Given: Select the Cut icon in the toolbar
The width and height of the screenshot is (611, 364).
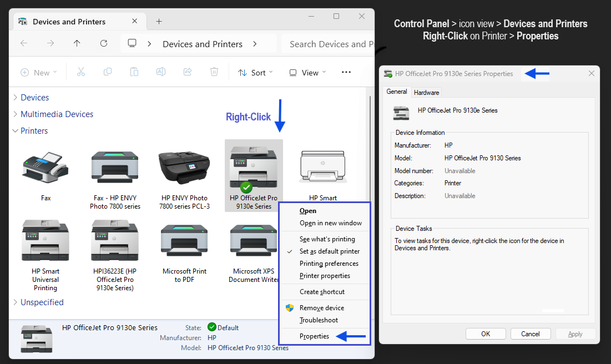Looking at the screenshot, I should 81,72.
